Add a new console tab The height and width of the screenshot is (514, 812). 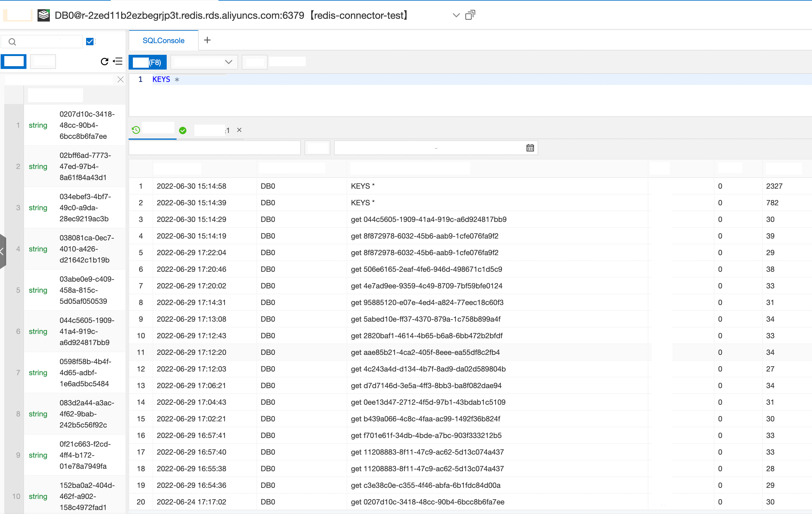207,40
